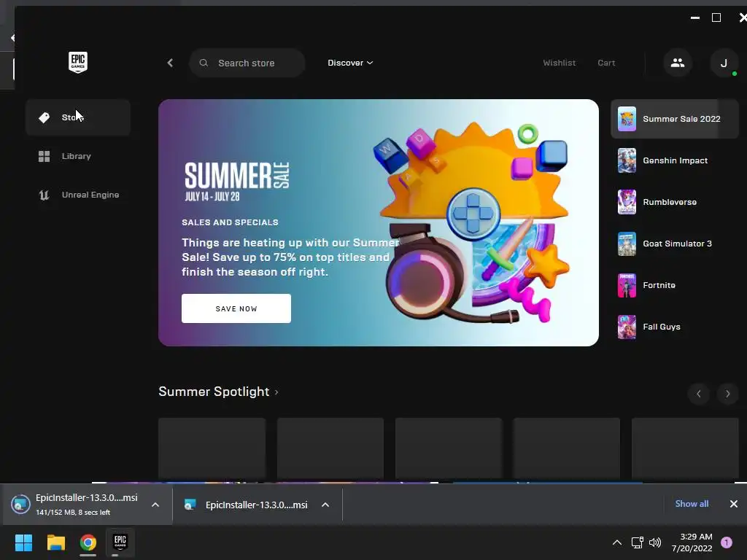
Task: Open the Summer Spotlight heading link
Action: 214,392
